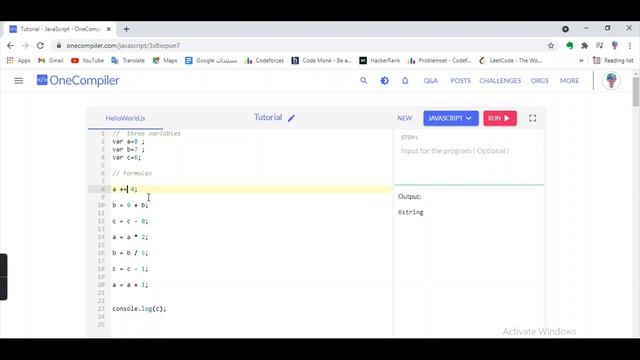640x360 pixels.
Task: Click the Chrome recording indicator icon
Action: coord(565,29)
